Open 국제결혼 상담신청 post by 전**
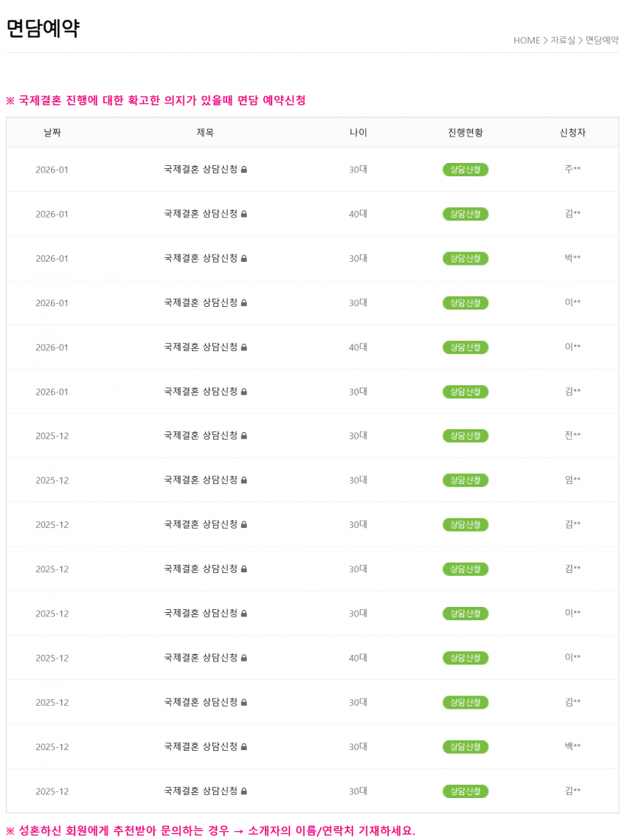Image resolution: width=627 pixels, height=840 pixels. coord(201,436)
